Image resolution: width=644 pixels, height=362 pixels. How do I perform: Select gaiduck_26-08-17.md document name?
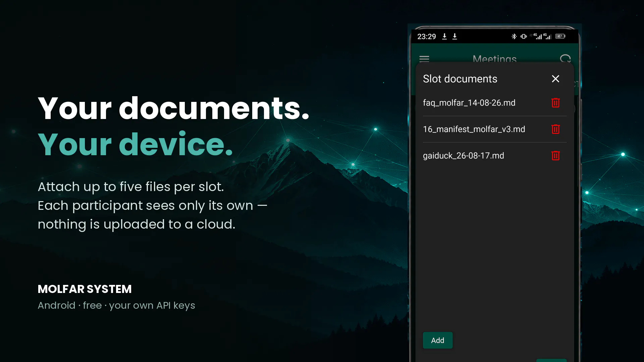click(464, 156)
